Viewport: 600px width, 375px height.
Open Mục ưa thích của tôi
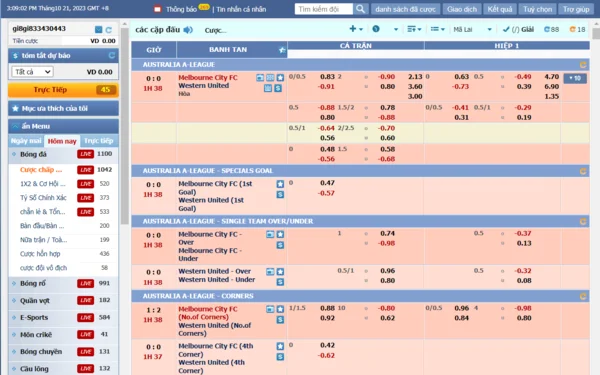[64, 109]
